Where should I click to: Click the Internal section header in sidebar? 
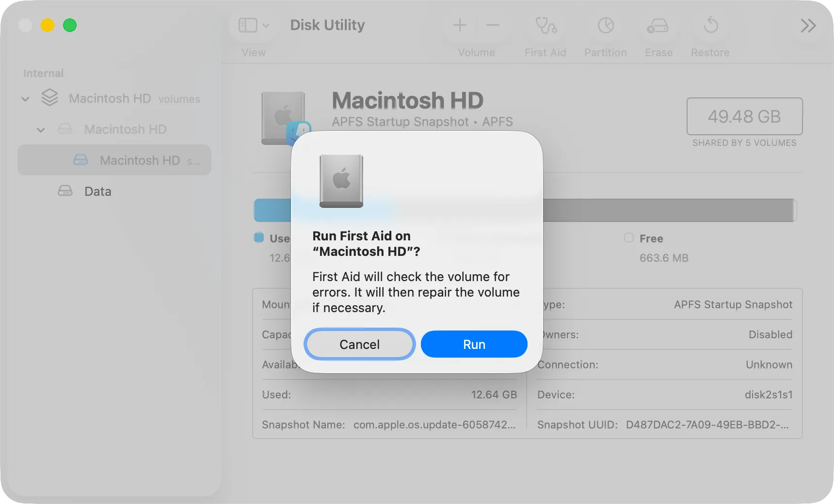click(43, 73)
